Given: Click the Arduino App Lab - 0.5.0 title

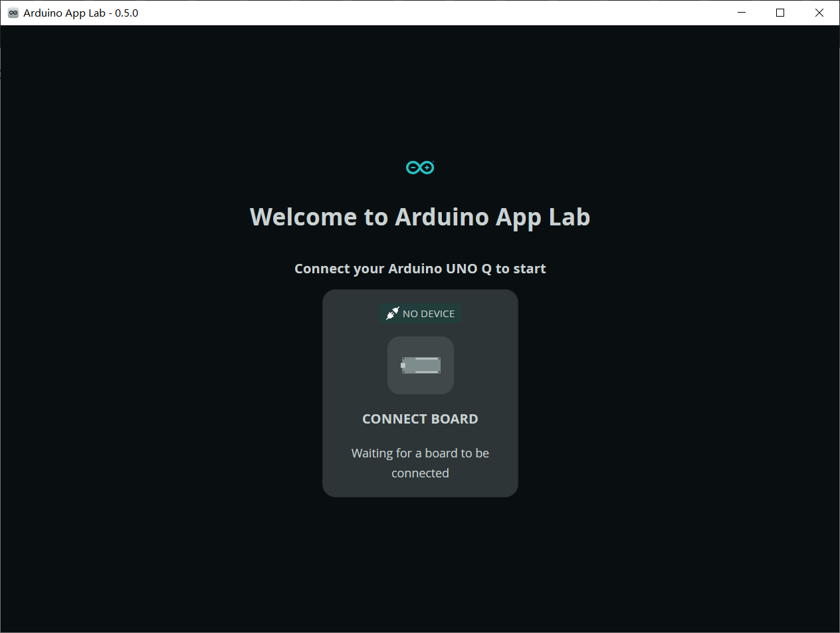Looking at the screenshot, I should (80, 13).
